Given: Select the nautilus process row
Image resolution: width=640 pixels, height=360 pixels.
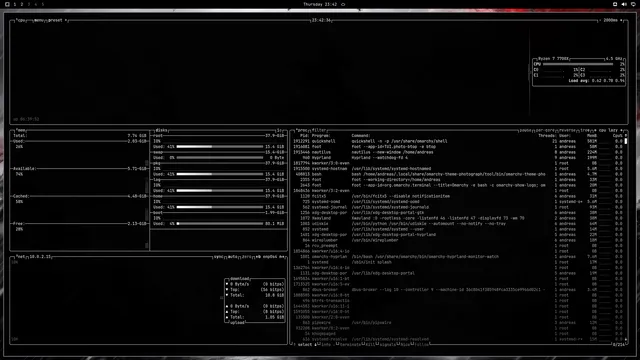Looking at the screenshot, I should click(458, 152).
